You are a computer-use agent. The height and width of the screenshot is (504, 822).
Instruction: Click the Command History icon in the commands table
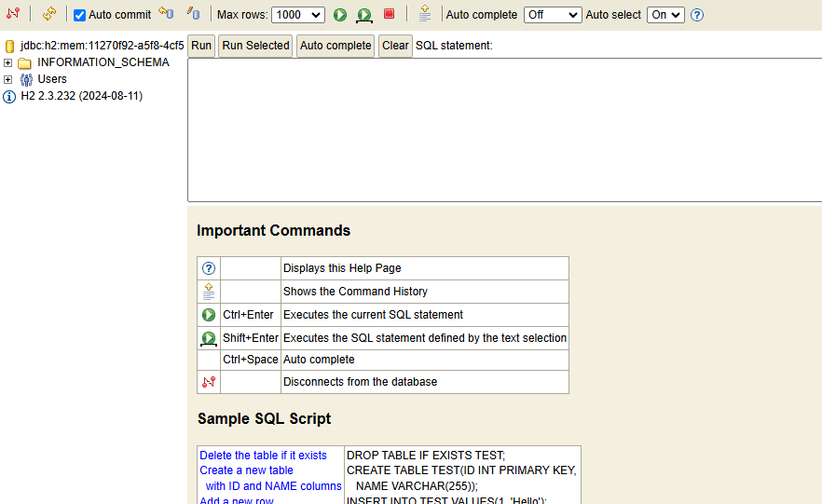[x=209, y=292]
